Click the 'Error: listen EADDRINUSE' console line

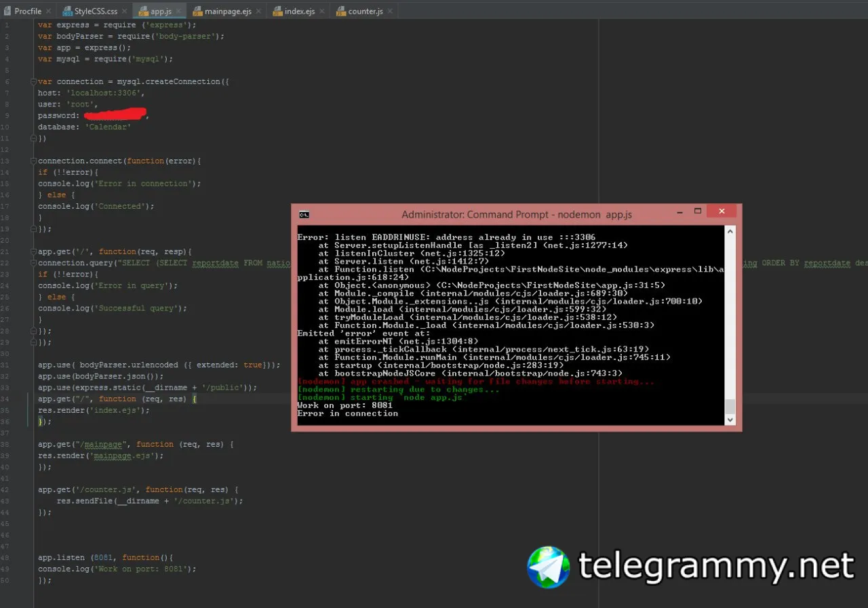[446, 237]
